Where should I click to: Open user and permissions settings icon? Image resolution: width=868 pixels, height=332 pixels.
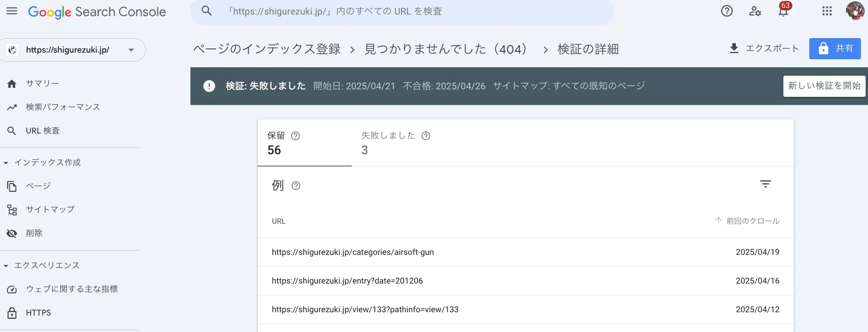click(755, 11)
